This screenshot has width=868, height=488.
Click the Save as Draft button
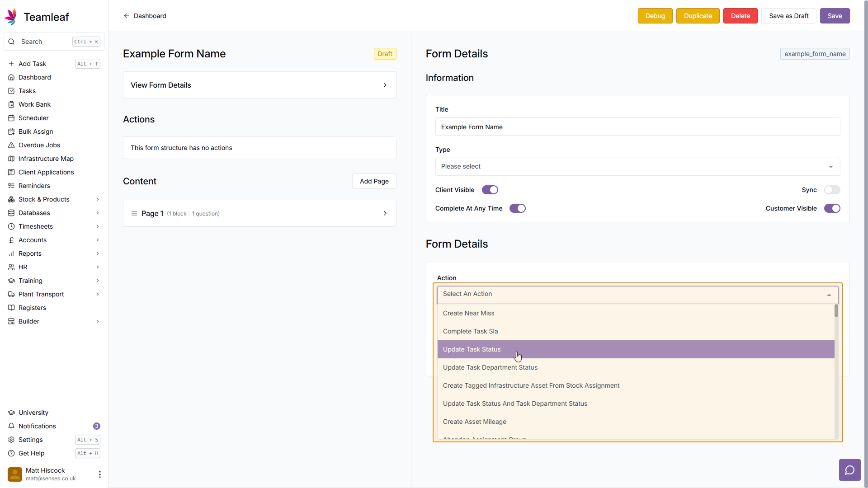coord(788,16)
